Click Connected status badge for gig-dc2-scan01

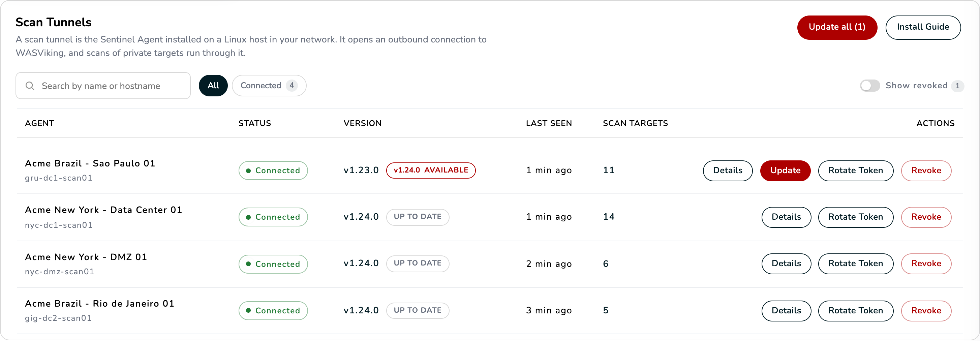tap(273, 311)
